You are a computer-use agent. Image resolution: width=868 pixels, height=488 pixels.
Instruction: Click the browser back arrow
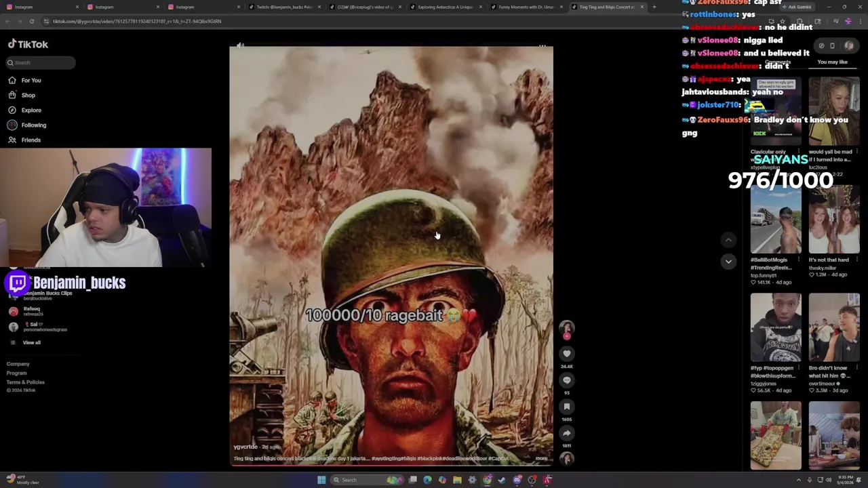[x=7, y=21]
